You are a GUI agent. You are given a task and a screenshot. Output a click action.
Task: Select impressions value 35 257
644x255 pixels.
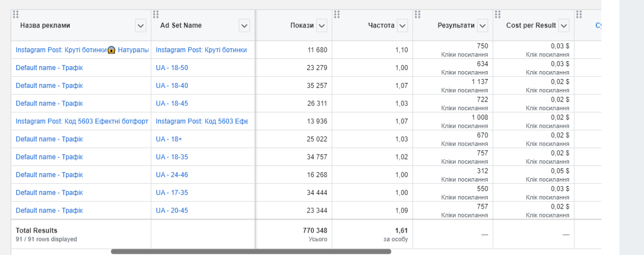click(317, 85)
